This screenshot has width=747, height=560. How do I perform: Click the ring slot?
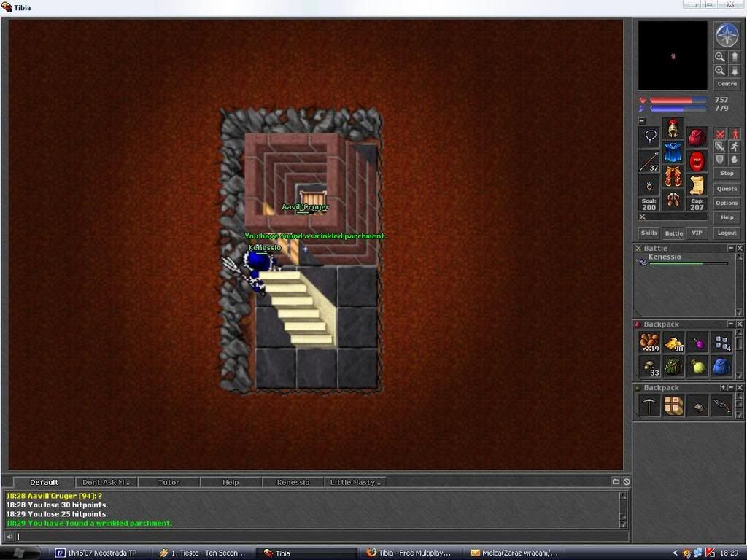point(649,184)
